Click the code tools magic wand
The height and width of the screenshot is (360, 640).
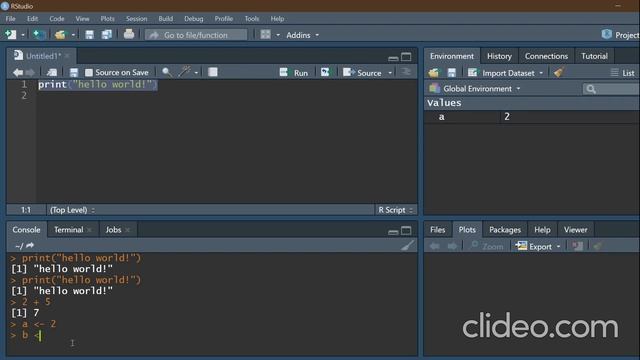[184, 72]
